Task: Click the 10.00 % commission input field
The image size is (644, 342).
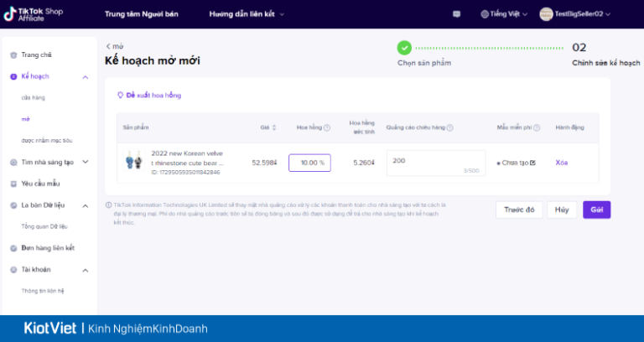Action: point(309,163)
